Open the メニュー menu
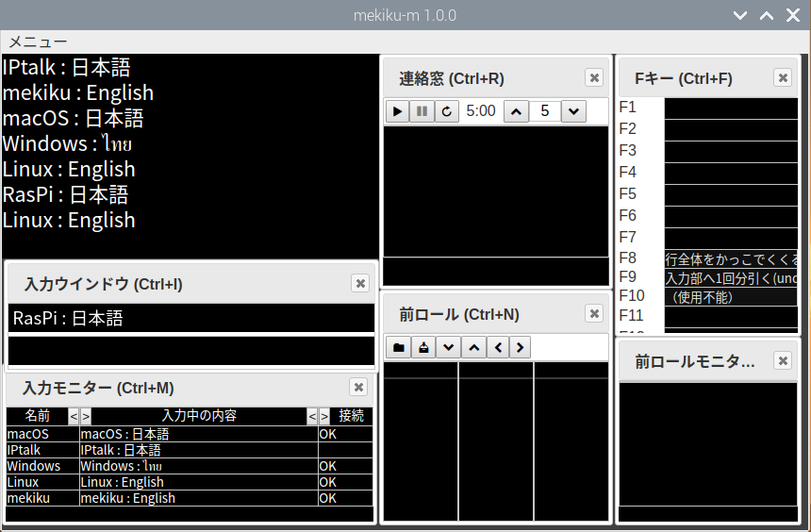This screenshot has width=811, height=532. 38,42
